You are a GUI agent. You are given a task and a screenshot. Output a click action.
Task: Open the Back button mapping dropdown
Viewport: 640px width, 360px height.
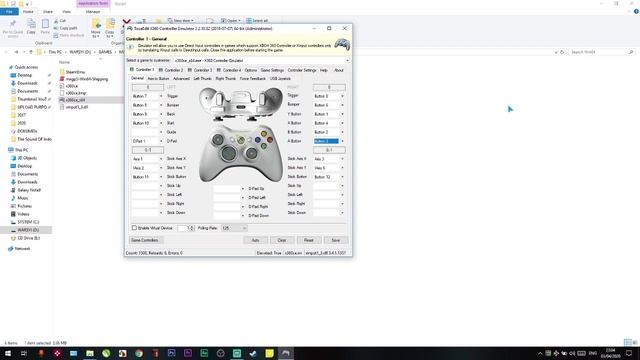click(x=161, y=114)
